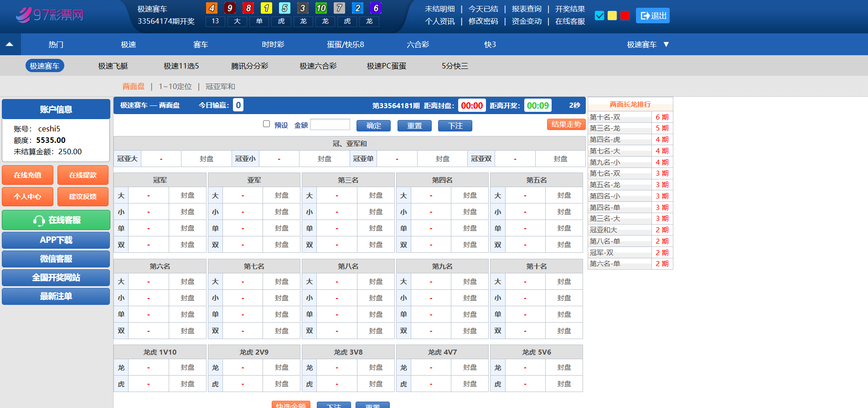Image resolution: width=868 pixels, height=408 pixels.
Task: Select the yellow theme swatch
Action: (x=612, y=16)
